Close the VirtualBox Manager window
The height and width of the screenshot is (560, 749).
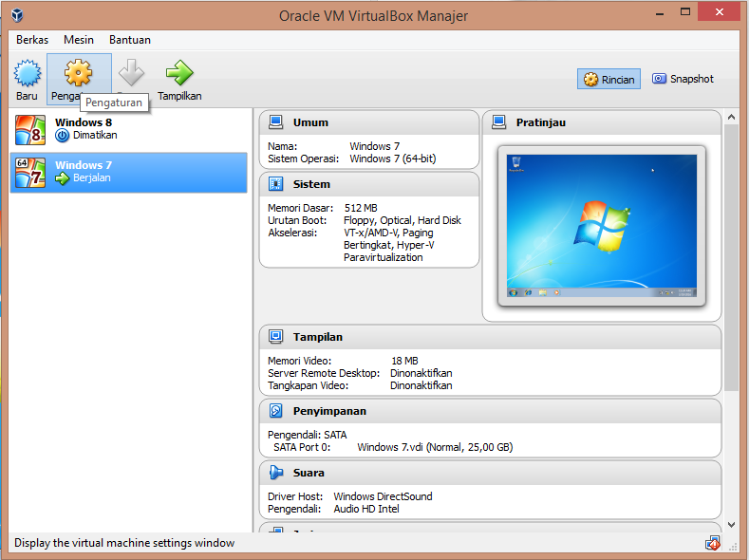tap(719, 12)
